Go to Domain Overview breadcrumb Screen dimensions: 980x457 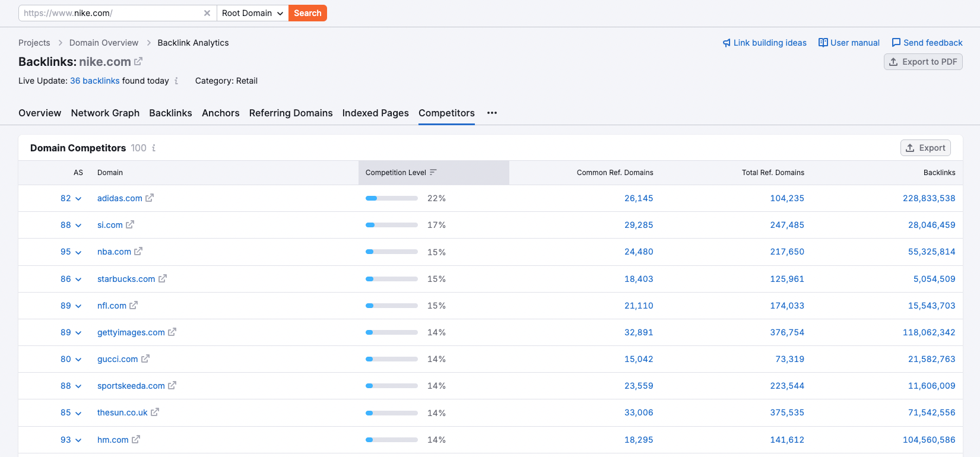(x=104, y=43)
